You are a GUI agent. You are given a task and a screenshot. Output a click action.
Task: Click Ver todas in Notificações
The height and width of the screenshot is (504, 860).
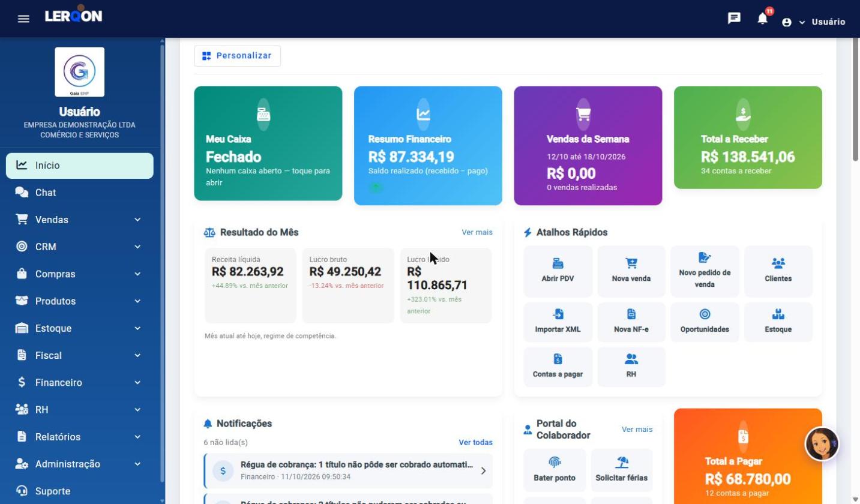tap(476, 442)
